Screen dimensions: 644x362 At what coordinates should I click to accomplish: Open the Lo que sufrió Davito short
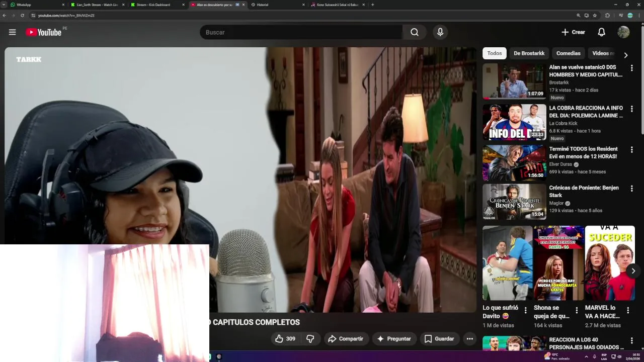tap(507, 263)
